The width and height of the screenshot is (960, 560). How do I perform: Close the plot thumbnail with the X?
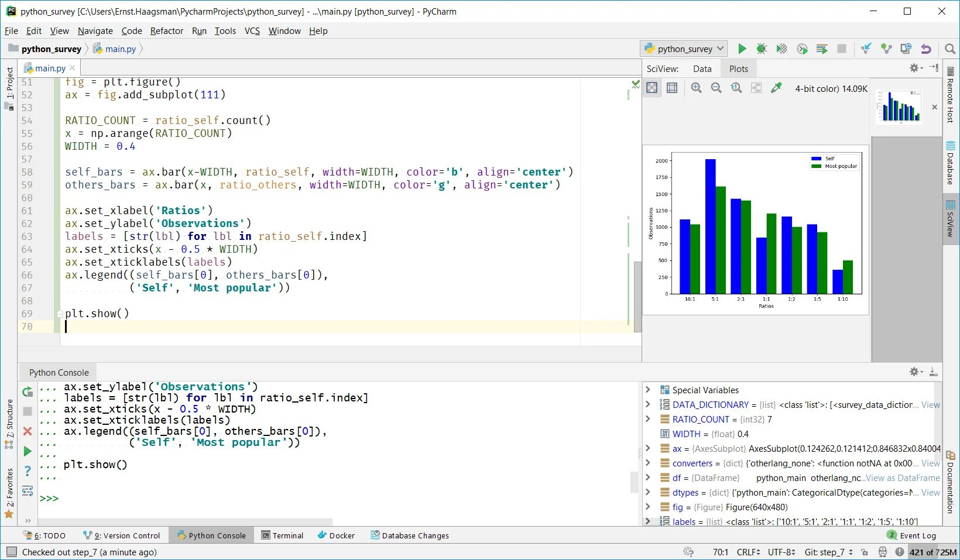(934, 107)
